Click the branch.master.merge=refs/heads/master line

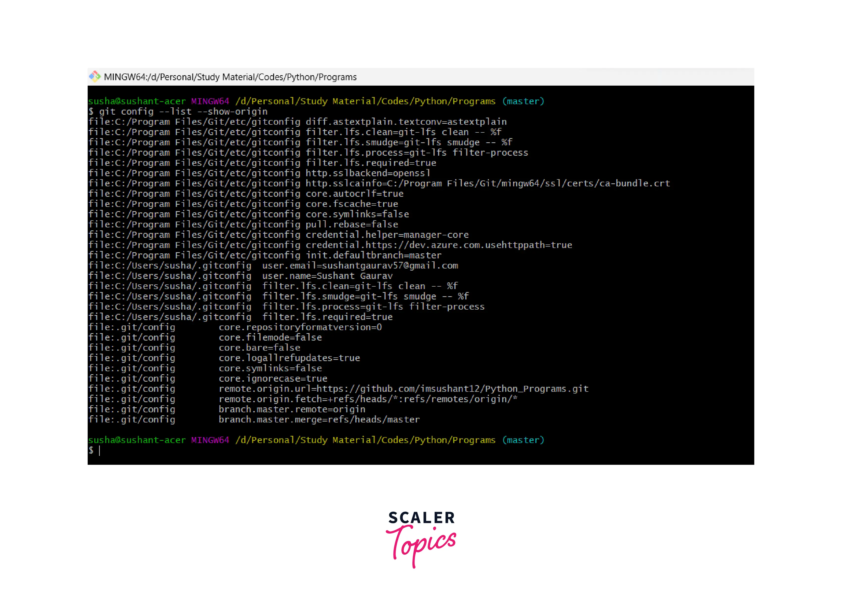319,419
